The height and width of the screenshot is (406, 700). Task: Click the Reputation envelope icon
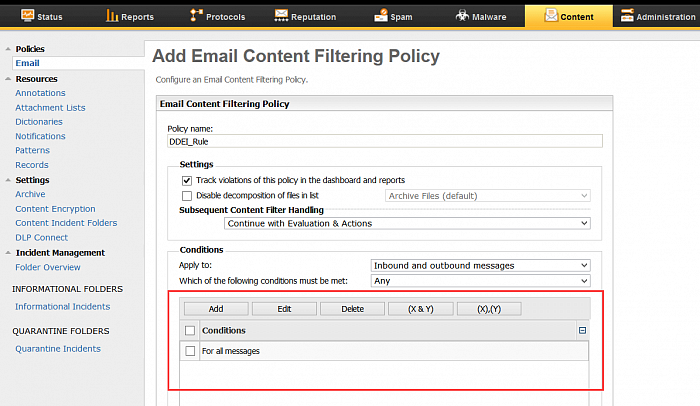tap(281, 16)
